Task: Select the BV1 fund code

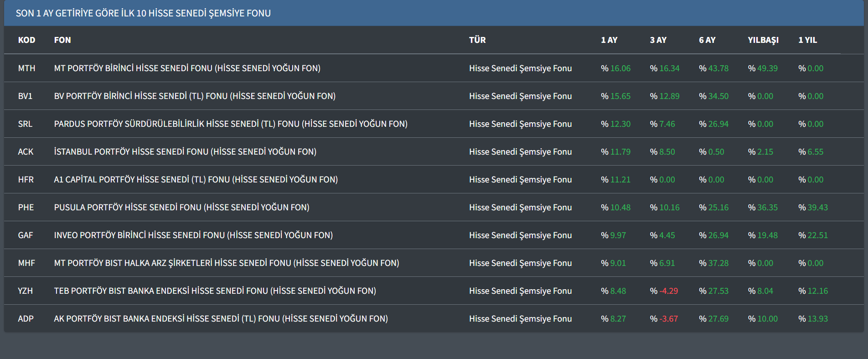Action: tap(25, 96)
